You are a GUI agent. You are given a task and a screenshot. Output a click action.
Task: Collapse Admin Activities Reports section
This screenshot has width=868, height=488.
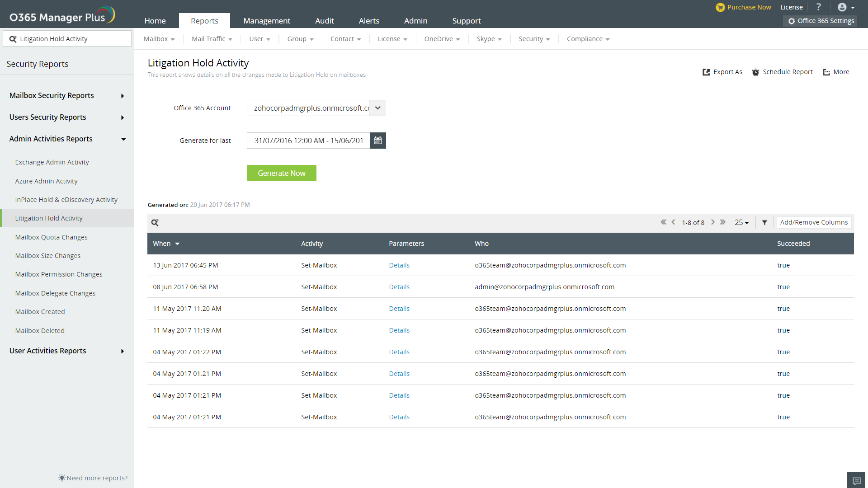123,139
